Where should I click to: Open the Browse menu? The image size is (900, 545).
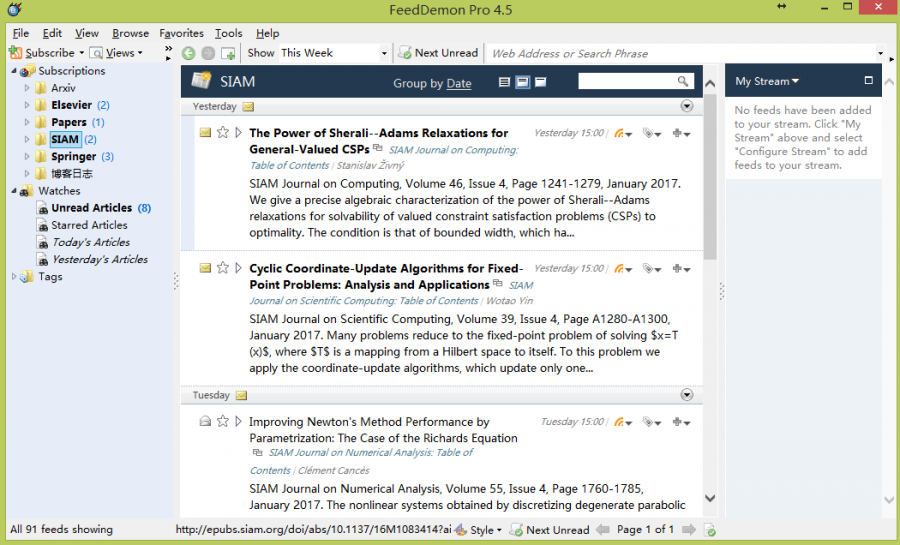(x=130, y=33)
